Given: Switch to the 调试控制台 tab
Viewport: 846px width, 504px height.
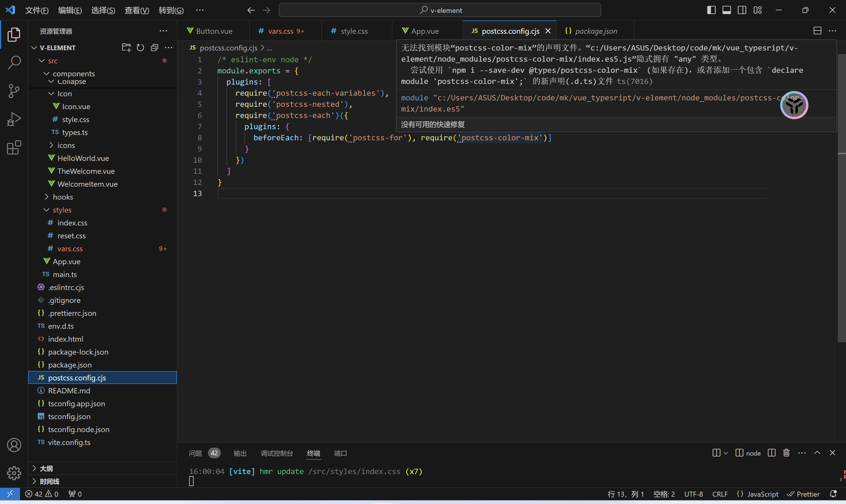Looking at the screenshot, I should point(276,453).
